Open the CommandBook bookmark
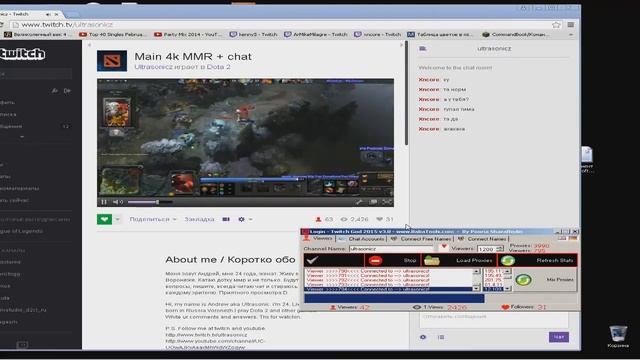Image resolution: width=640 pixels, height=360 pixels. point(516,35)
